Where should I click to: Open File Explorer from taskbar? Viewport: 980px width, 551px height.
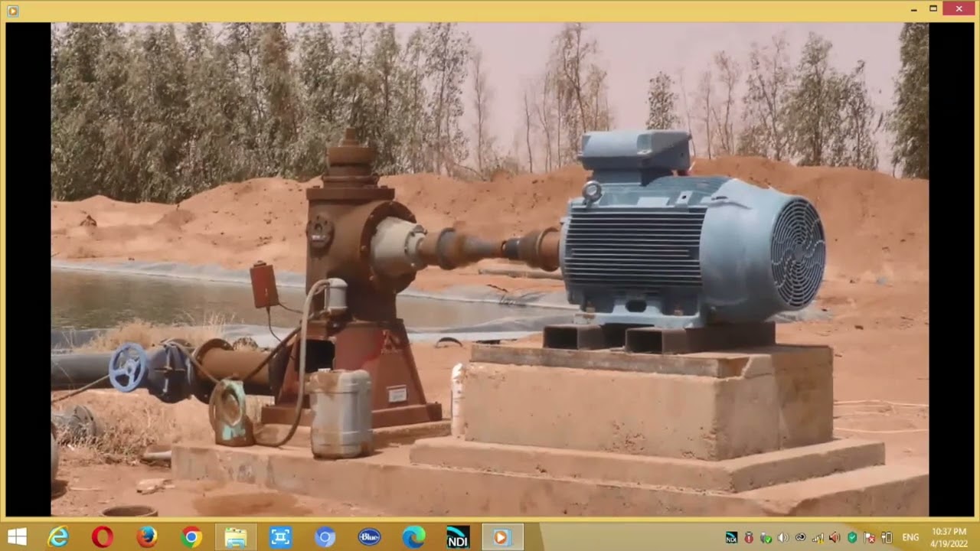(235, 537)
